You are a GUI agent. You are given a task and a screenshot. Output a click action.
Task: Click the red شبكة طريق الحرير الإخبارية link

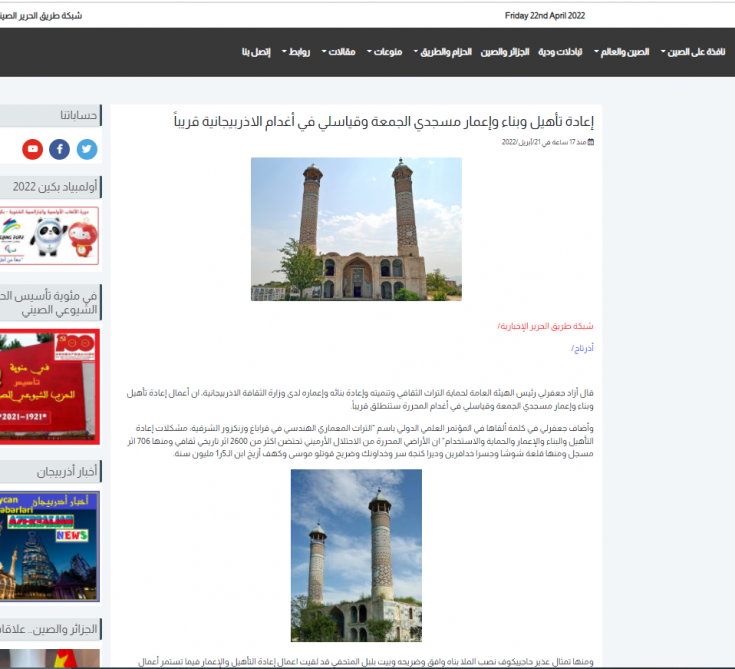(545, 326)
